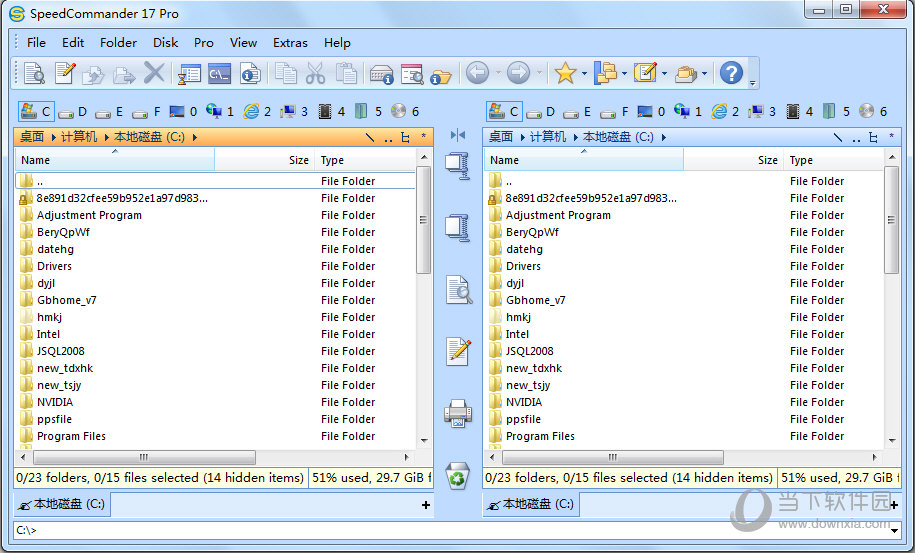Screen dimensions: 915x553
Task: Select Program Files folder in right pane
Action: pos(540,436)
